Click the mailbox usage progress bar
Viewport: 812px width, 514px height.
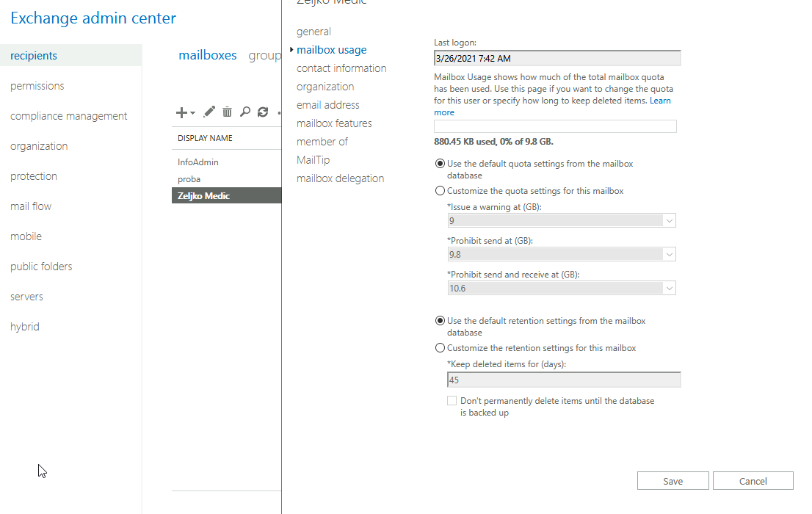[x=555, y=126]
